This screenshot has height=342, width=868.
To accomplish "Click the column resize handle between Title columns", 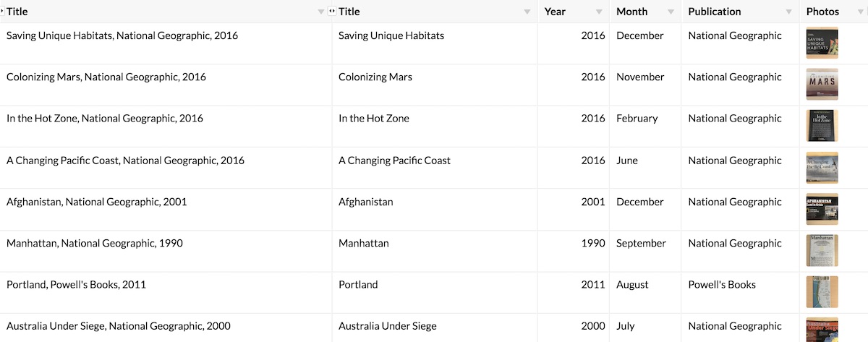I will coord(331,12).
